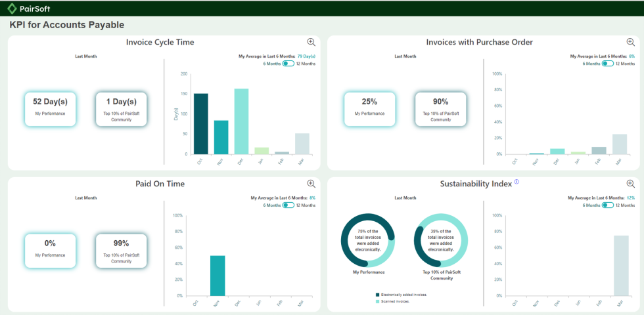
Task: Show Sustainability Index info tooltip icon
Action: click(517, 182)
